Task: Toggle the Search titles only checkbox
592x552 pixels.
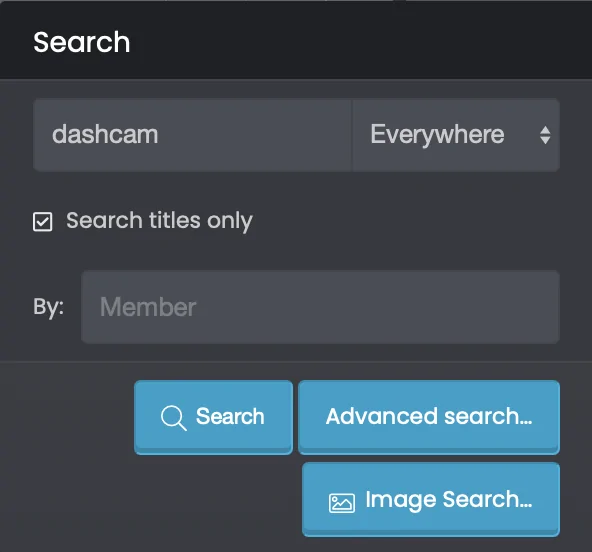Action: (x=43, y=222)
